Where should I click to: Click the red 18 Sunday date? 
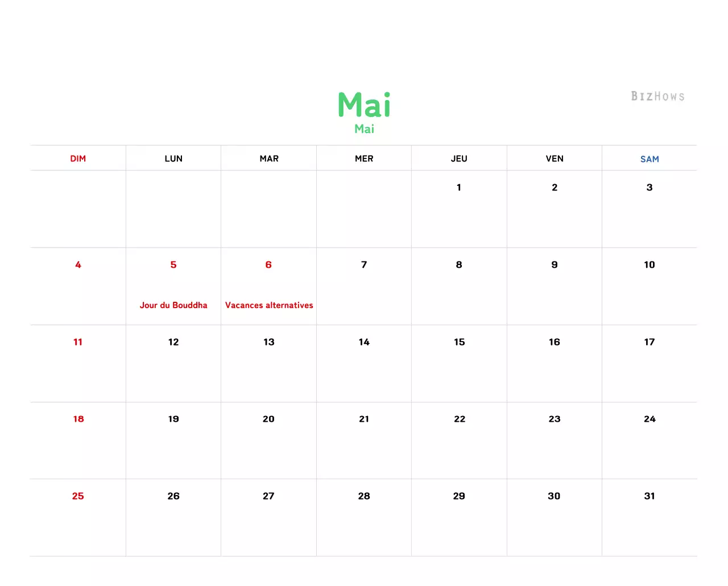[x=78, y=419]
